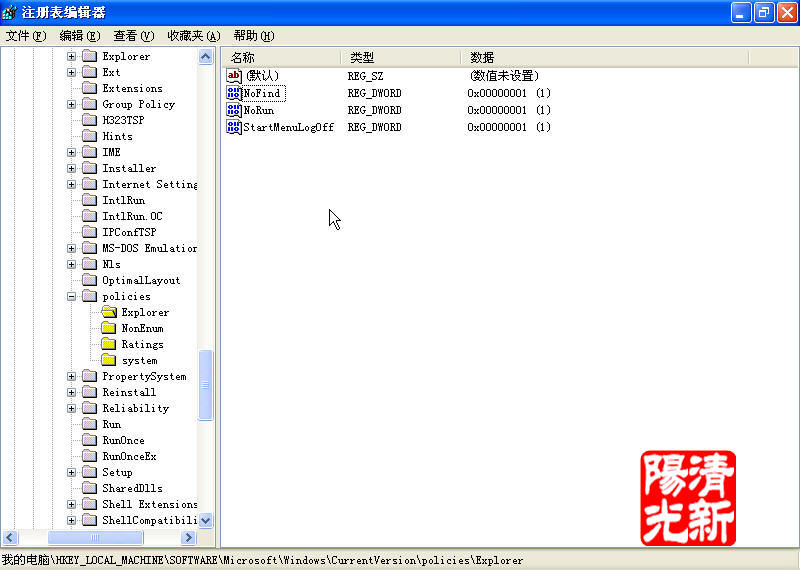This screenshot has width=800, height=570.
Task: Expand the Reinstall tree node
Action: click(71, 392)
